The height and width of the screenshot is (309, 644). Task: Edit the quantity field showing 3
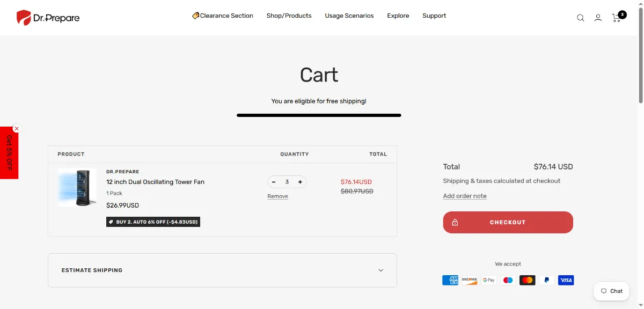click(x=287, y=182)
